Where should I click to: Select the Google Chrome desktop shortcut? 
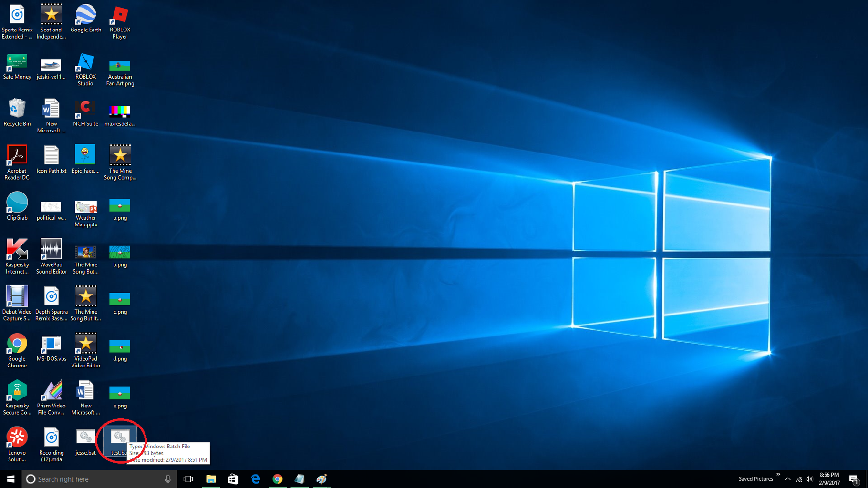(17, 351)
